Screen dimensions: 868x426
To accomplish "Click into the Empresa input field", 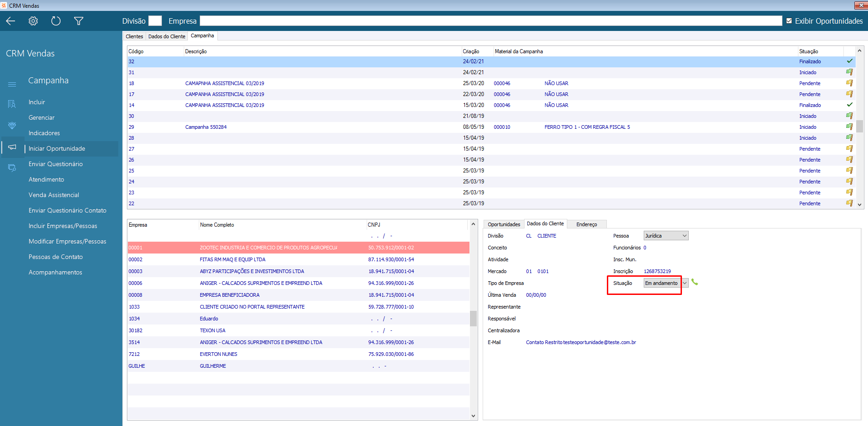I will click(490, 21).
